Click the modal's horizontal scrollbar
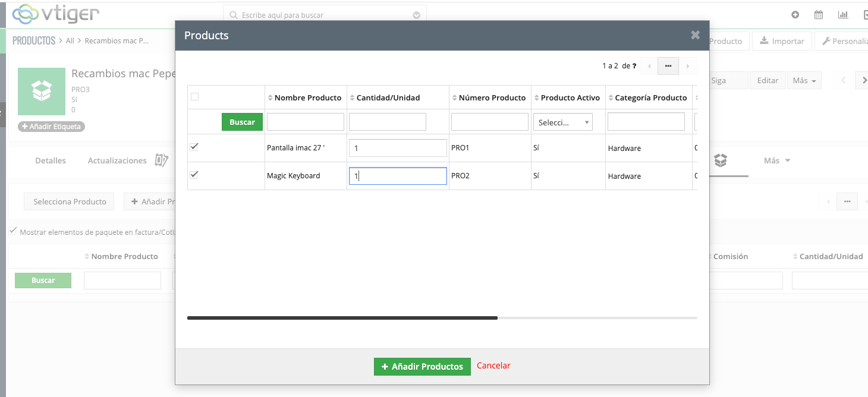This screenshot has width=868, height=397. (x=342, y=318)
